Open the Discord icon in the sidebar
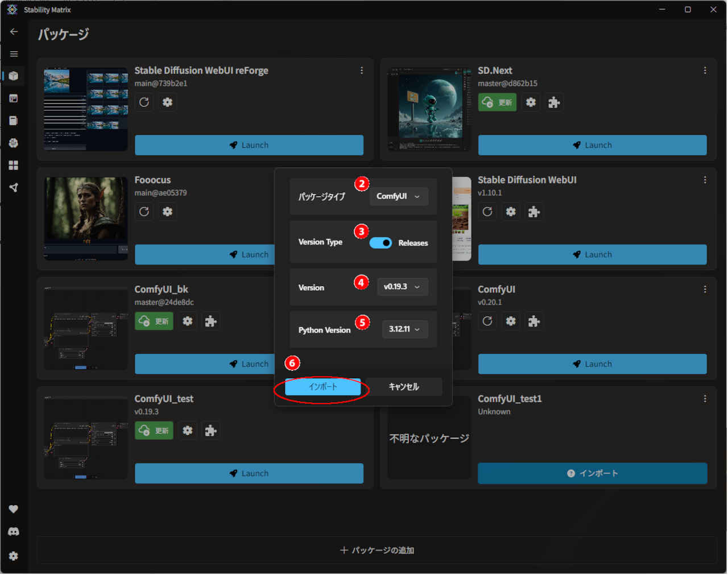Image resolution: width=728 pixels, height=575 pixels. (14, 532)
